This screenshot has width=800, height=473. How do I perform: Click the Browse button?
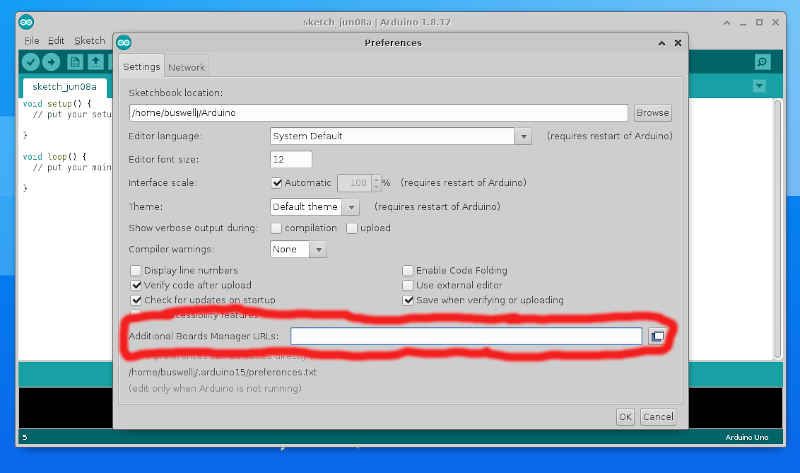(653, 113)
